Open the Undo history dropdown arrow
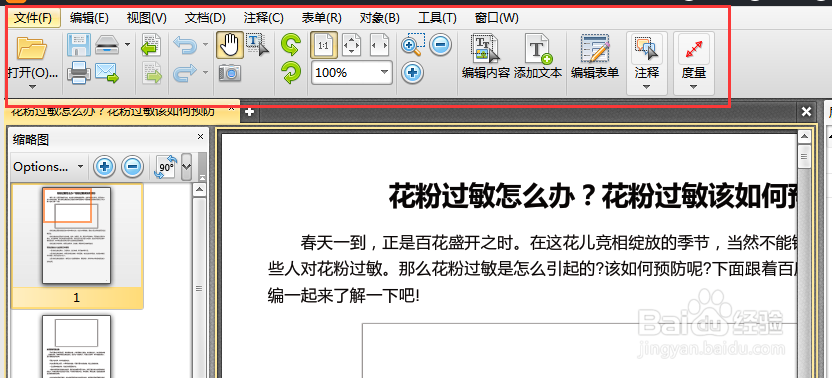832x378 pixels. click(x=205, y=45)
